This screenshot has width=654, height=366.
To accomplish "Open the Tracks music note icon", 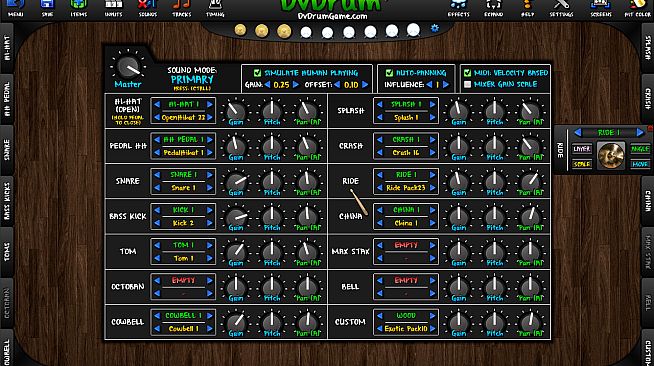I will (181, 8).
